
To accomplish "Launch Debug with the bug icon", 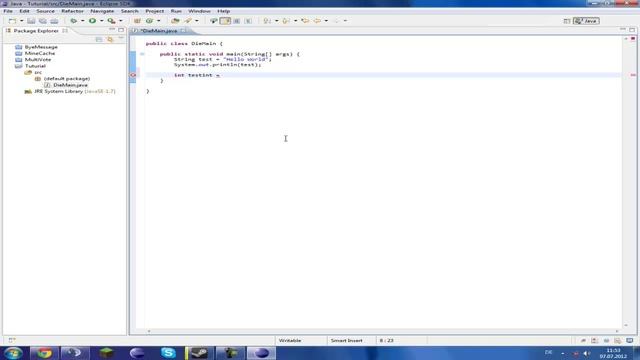I will [x=73, y=21].
